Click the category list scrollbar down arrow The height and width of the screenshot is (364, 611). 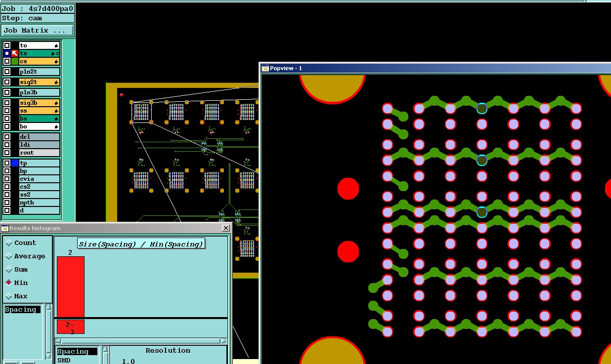(x=48, y=356)
